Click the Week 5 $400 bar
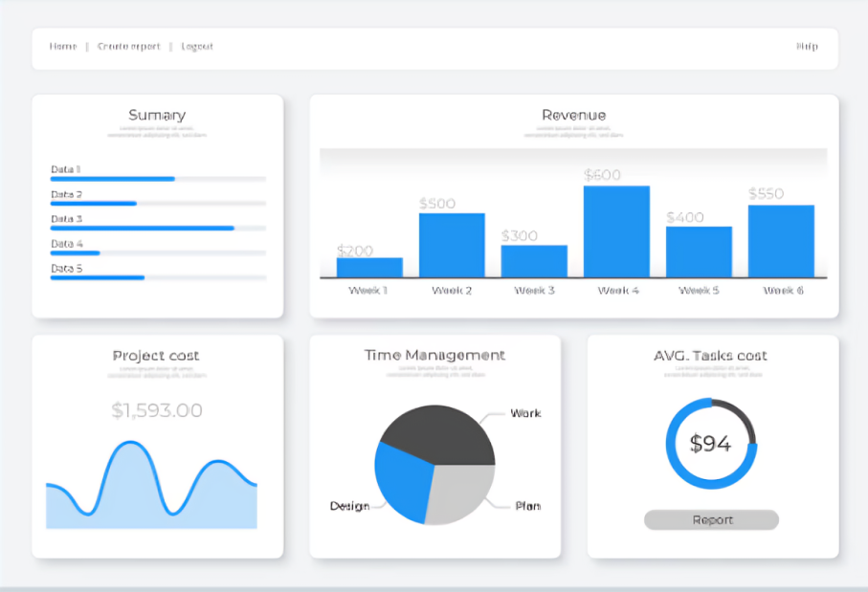 click(699, 252)
